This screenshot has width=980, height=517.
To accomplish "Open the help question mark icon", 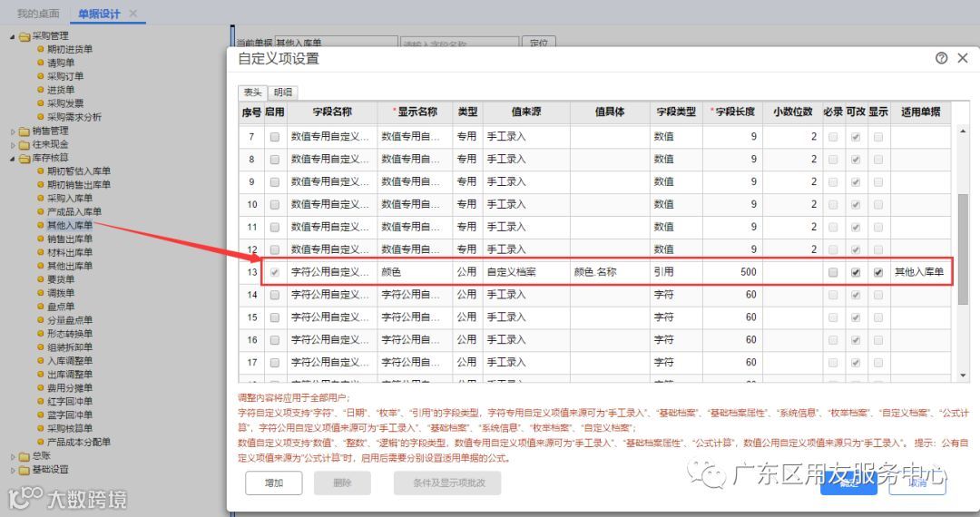I will (x=941, y=58).
